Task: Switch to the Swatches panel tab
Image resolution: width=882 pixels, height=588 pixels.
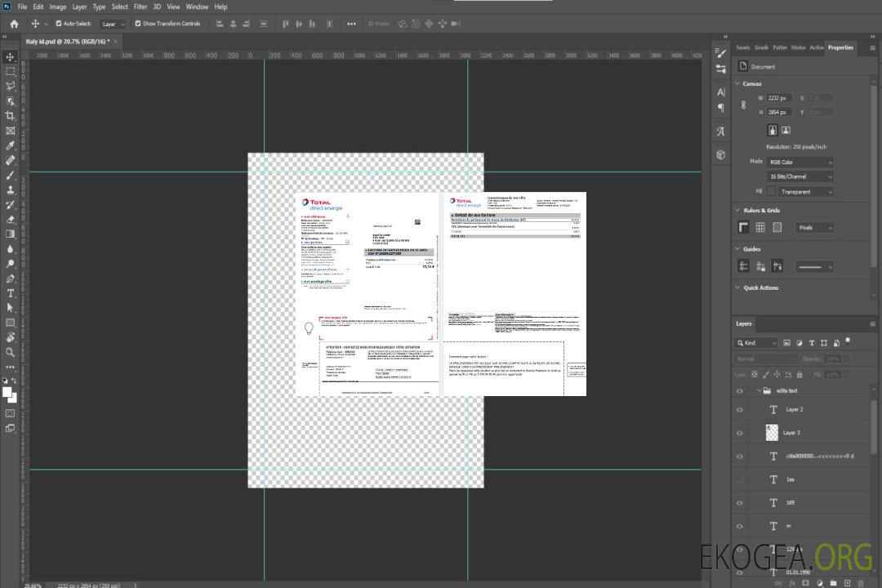Action: 742,47
